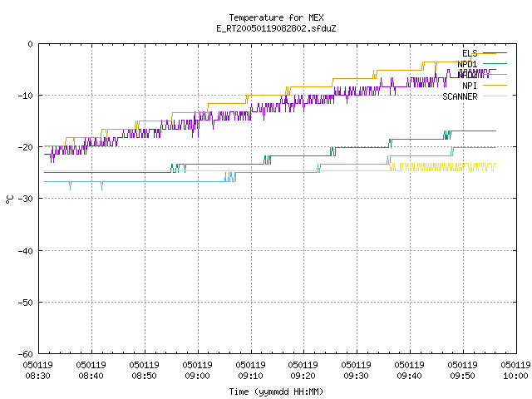Click the y-axis tick label -30

coord(26,199)
